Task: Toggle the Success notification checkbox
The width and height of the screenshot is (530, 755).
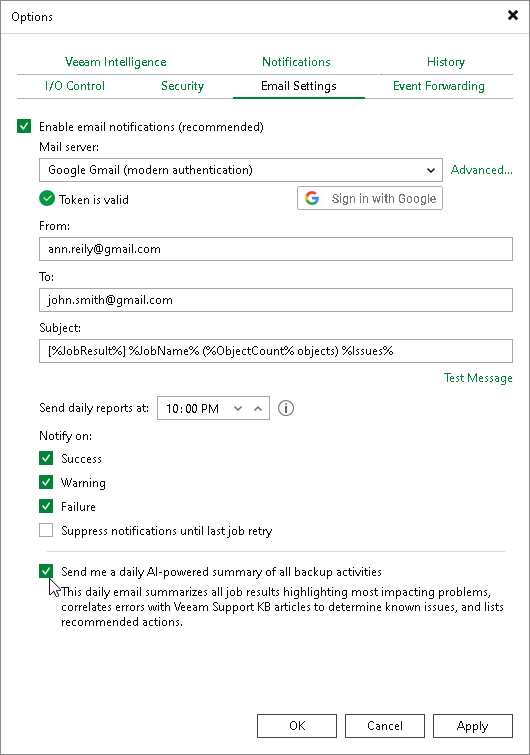Action: click(46, 458)
